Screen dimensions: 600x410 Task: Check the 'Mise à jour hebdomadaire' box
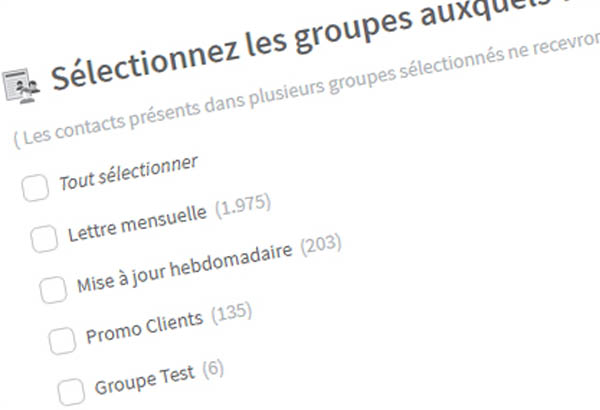pyautogui.click(x=53, y=290)
